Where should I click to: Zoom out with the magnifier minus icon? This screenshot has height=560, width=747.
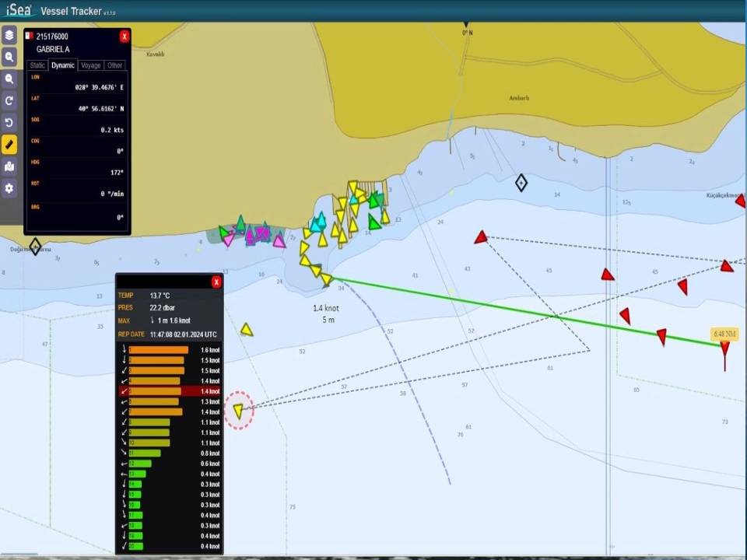tap(9, 79)
